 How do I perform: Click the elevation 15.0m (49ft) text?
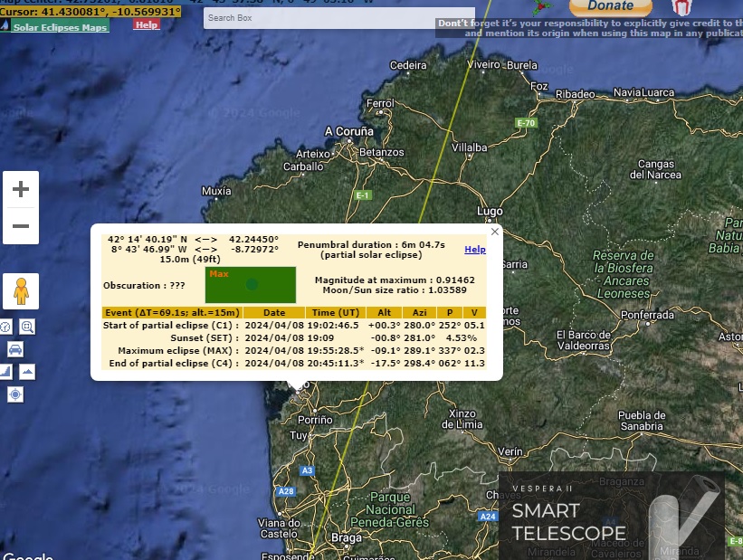(x=189, y=259)
